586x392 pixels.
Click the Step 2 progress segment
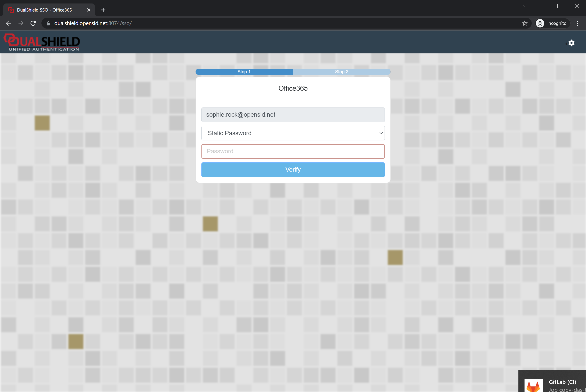click(x=341, y=72)
